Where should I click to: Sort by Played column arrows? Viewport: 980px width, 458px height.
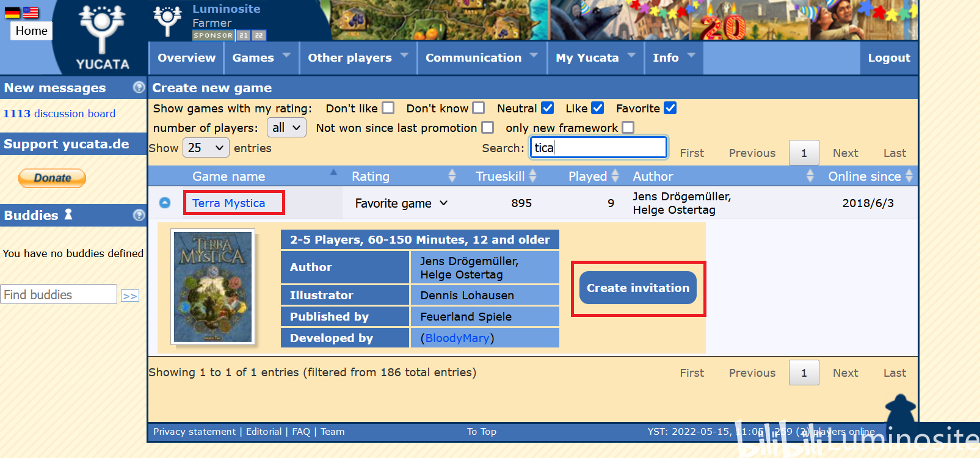point(615,176)
